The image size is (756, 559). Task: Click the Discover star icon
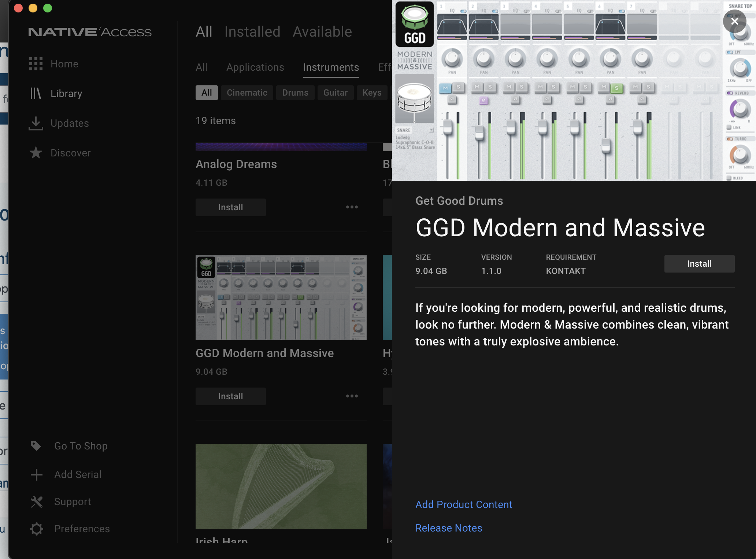click(x=36, y=153)
